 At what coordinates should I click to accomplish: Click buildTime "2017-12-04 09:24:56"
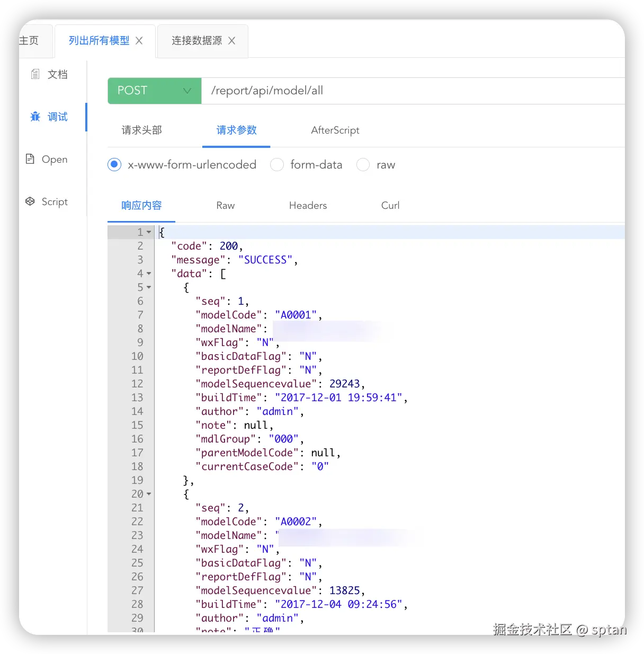pyautogui.click(x=338, y=604)
